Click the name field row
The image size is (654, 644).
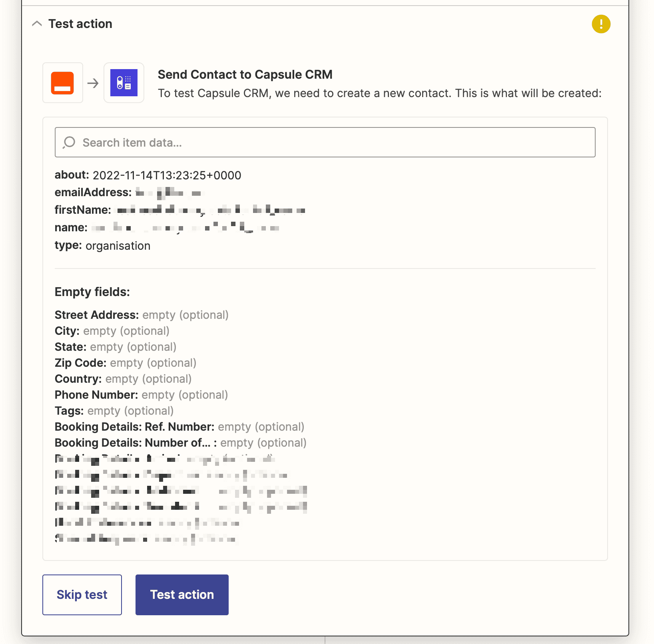167,228
